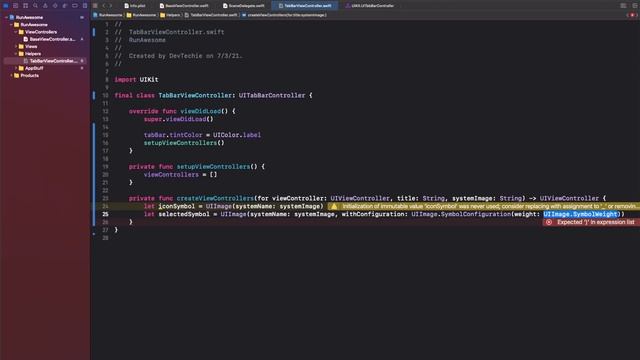Select the TabBarViewController.swift tab
The width and height of the screenshot is (640, 360).
tap(305, 6)
